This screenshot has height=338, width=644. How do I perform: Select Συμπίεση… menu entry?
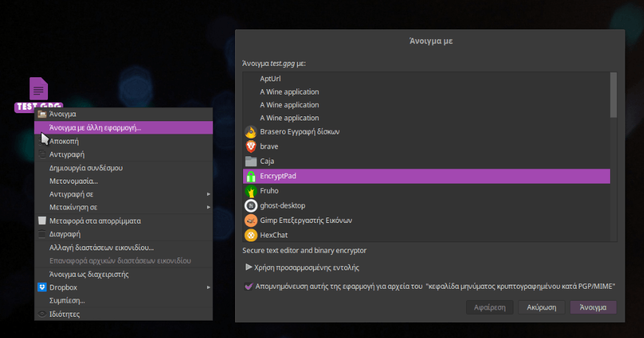124,300
